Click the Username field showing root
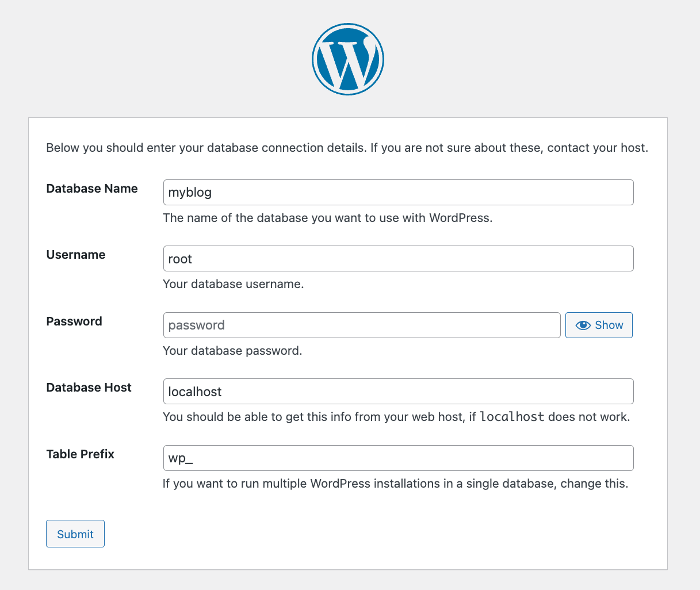Screen dimensions: 700x590 coord(398,258)
